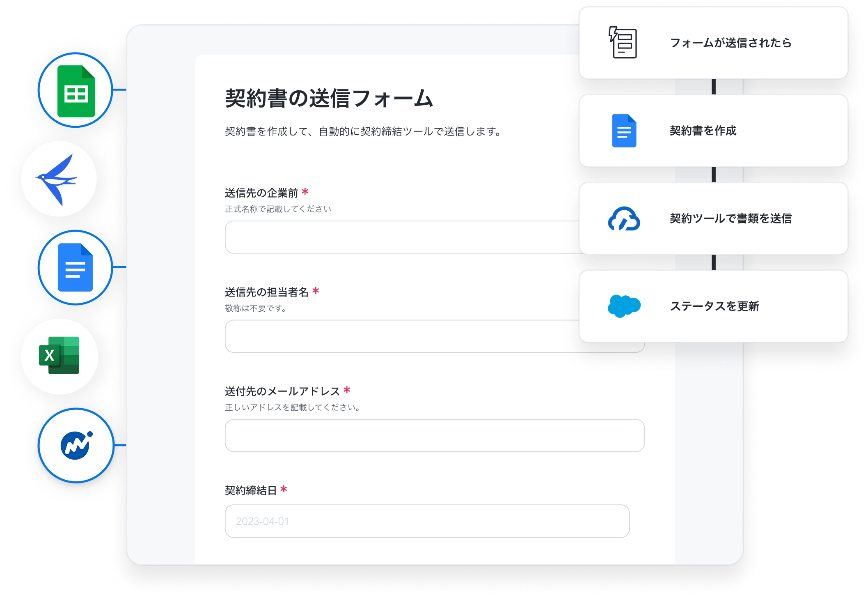This screenshot has width=868, height=598.
Task: Click the 契約書の送信フォーム title
Action: tap(329, 99)
